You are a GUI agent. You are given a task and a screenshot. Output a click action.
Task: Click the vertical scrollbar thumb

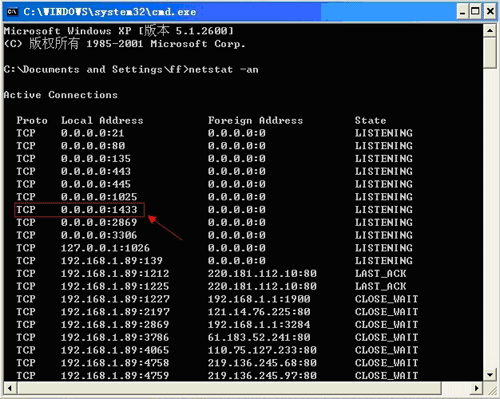coord(490,53)
